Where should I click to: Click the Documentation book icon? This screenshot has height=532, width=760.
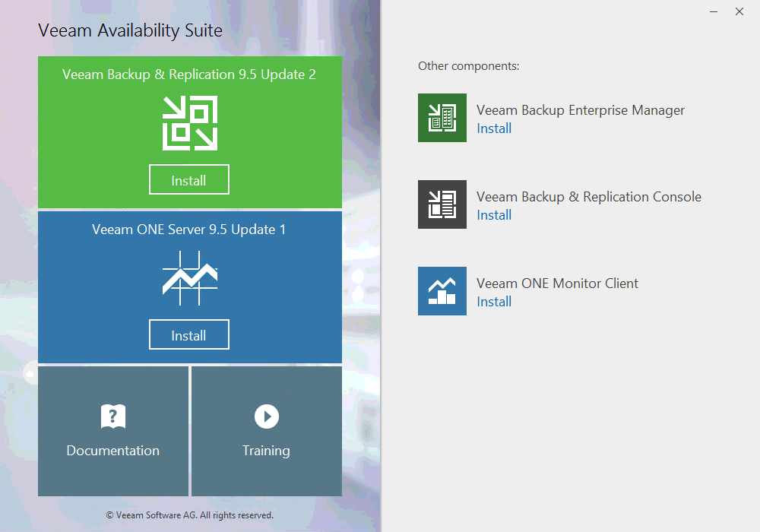pyautogui.click(x=113, y=416)
